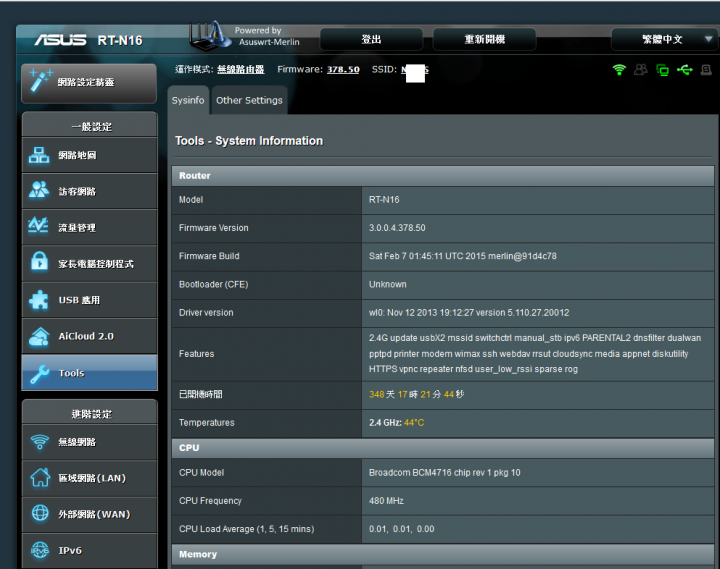Click the Bootloader Unknown value
Viewport: 720px width, 569px height.
tap(388, 284)
